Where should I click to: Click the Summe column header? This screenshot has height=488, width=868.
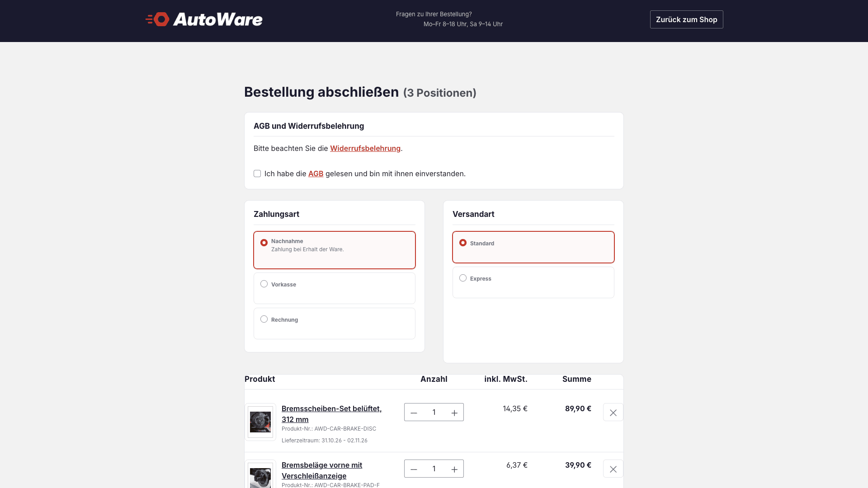click(x=577, y=379)
